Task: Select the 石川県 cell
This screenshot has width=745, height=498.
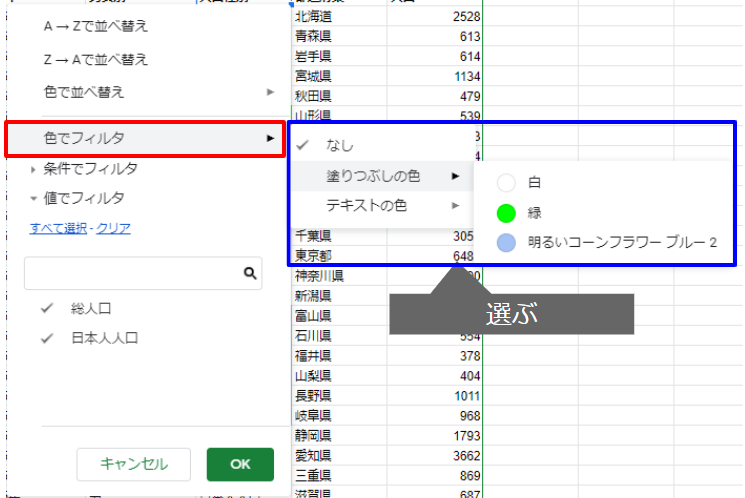Action: click(339, 336)
